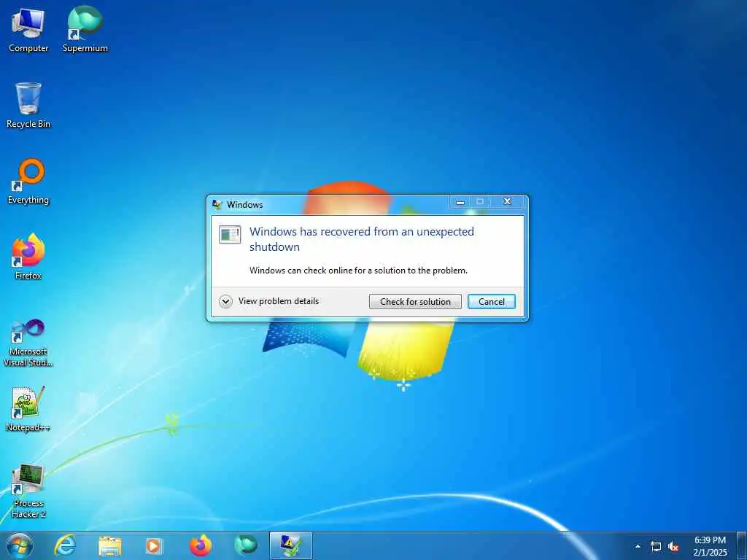747x560 pixels.
Task: Open the Windows Start menu orb
Action: pos(20,545)
